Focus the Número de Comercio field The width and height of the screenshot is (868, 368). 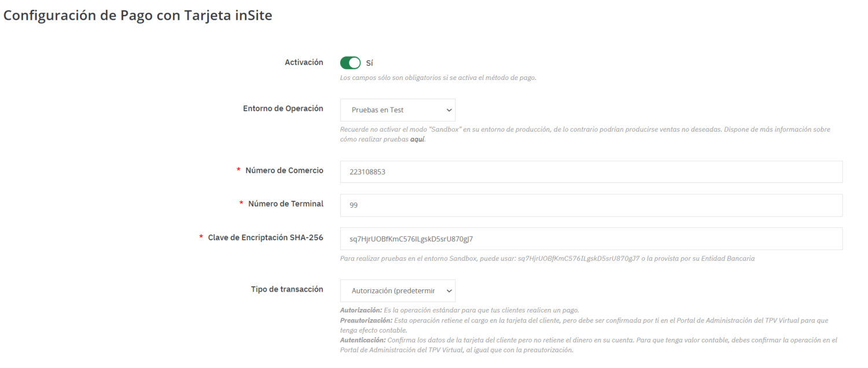point(591,172)
